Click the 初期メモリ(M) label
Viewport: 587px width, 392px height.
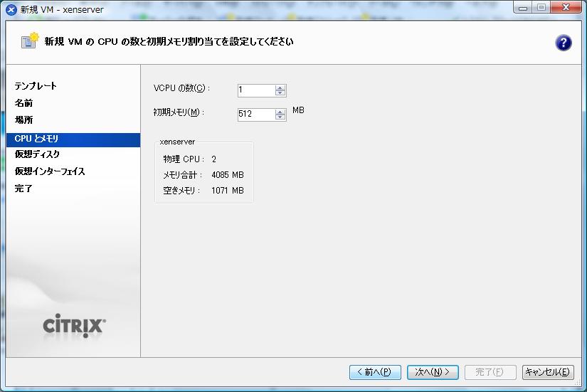point(179,112)
